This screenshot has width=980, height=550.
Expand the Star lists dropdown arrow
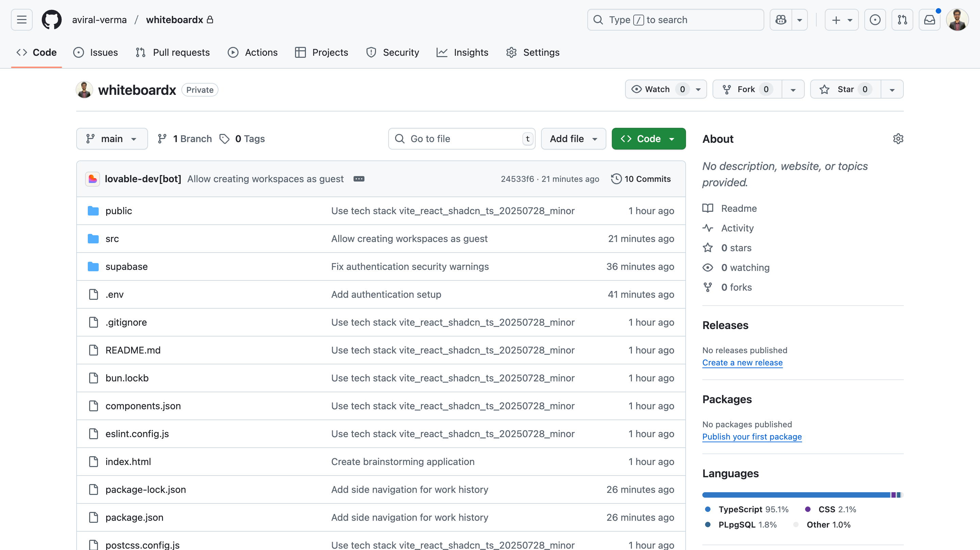click(892, 90)
